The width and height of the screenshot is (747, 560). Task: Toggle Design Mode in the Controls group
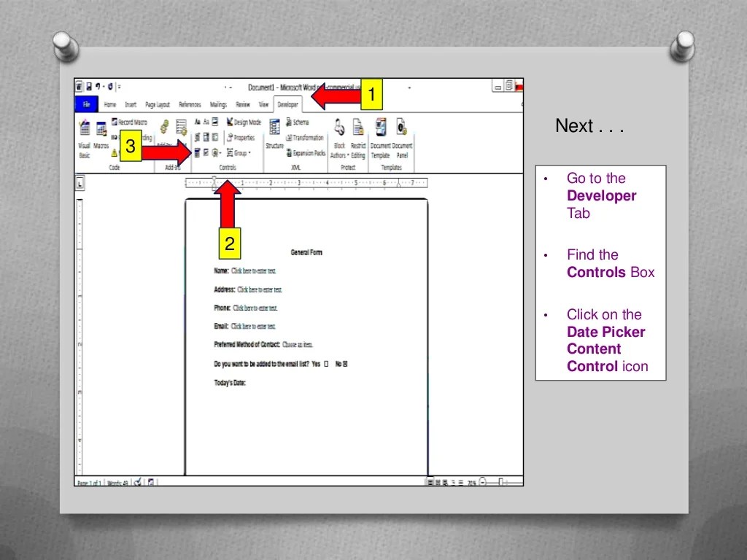244,122
